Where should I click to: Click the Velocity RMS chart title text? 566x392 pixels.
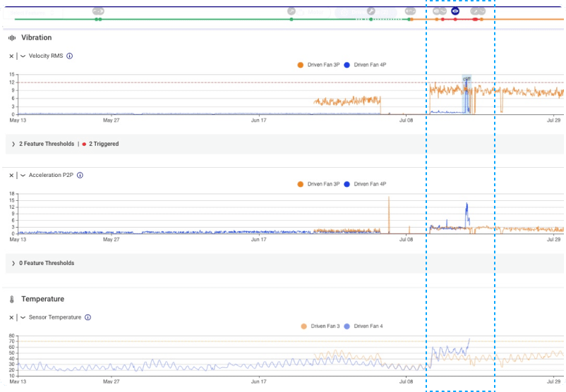point(46,56)
